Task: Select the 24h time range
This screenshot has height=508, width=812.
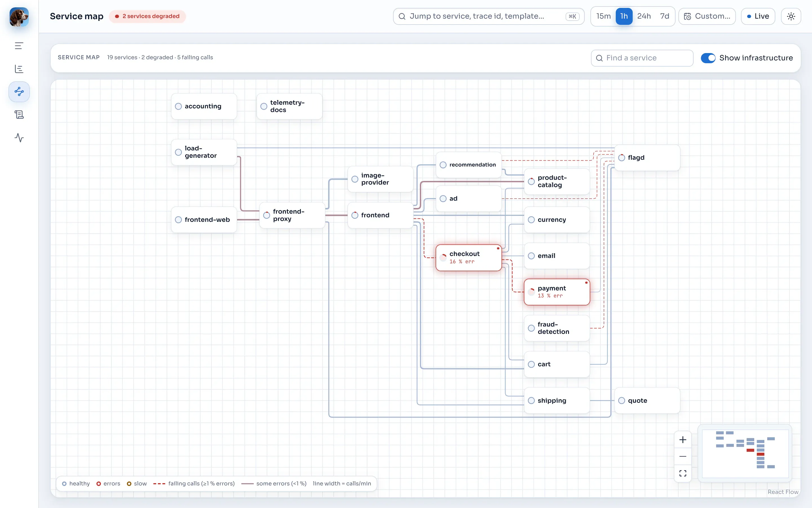Action: click(x=644, y=16)
